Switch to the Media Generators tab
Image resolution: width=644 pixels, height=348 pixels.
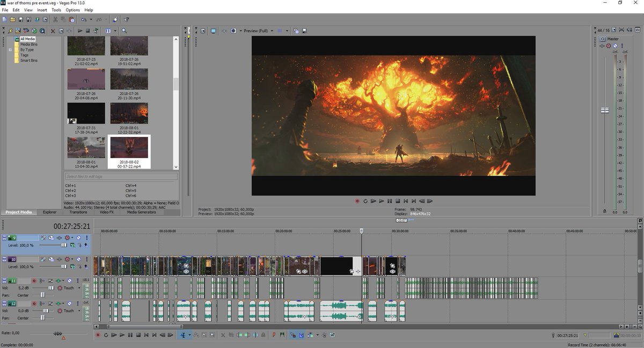(x=141, y=212)
